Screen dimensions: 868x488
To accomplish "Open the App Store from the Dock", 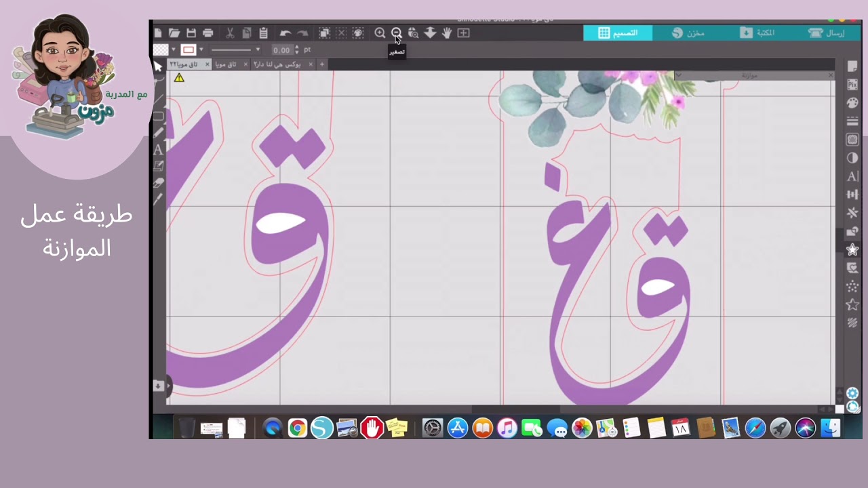I will coord(458,428).
